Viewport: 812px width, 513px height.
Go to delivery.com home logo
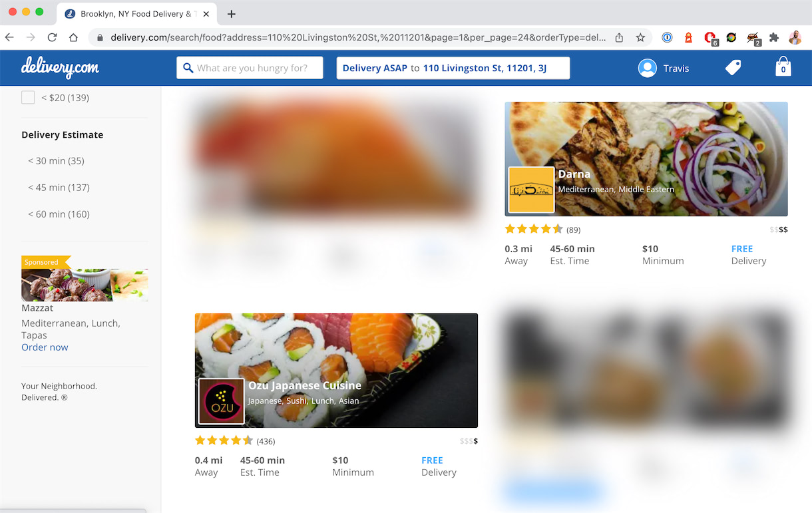coord(60,67)
